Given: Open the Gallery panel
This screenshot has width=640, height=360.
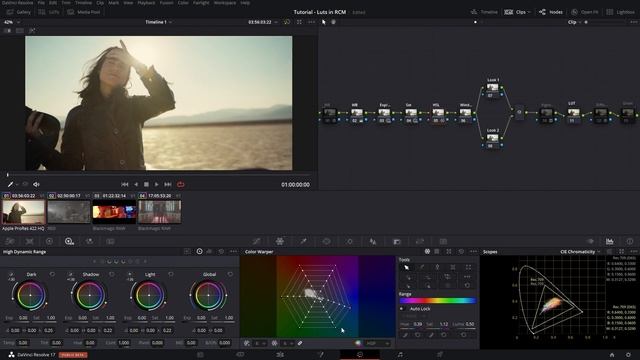Looking at the screenshot, I should coord(19,12).
